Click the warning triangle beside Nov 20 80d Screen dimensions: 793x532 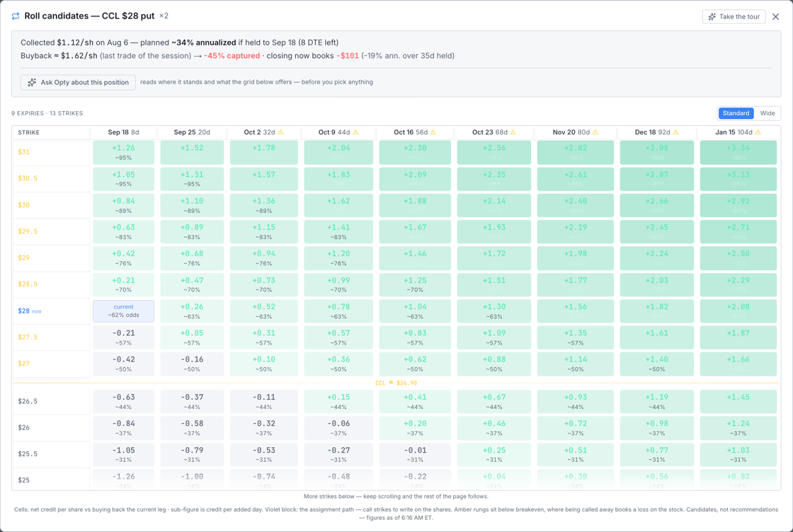point(595,132)
